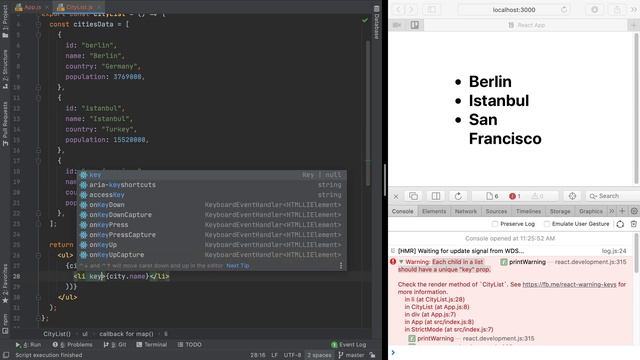Show more inspector tabs chevron
The width and height of the screenshot is (640, 360).
[611, 211]
